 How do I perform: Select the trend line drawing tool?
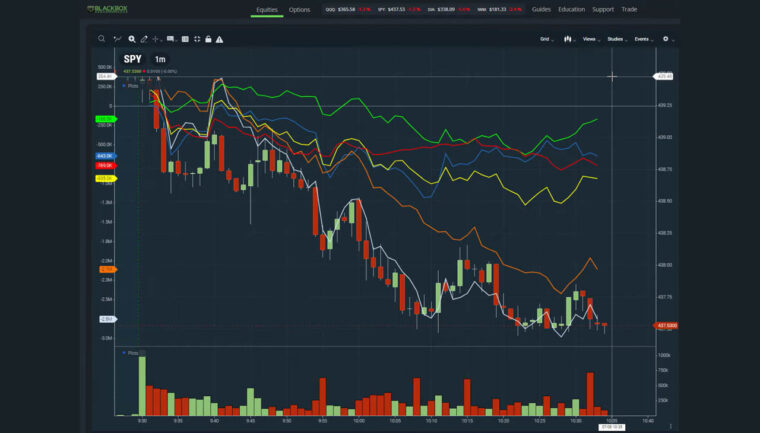click(x=117, y=39)
